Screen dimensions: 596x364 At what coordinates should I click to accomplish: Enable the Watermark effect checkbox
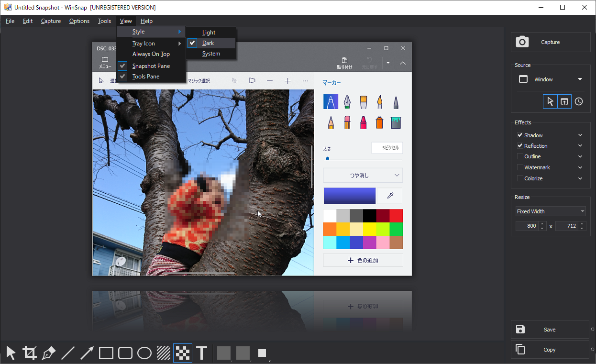point(520,167)
